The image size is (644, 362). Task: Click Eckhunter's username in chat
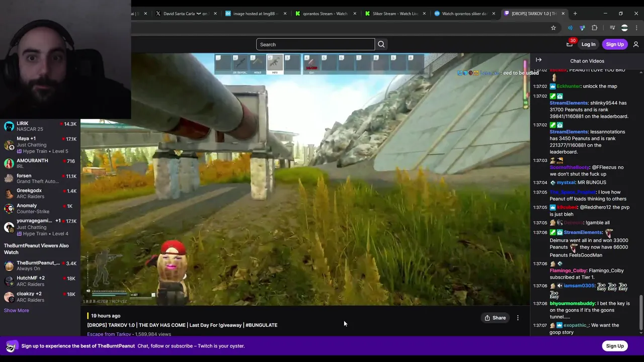(569, 86)
